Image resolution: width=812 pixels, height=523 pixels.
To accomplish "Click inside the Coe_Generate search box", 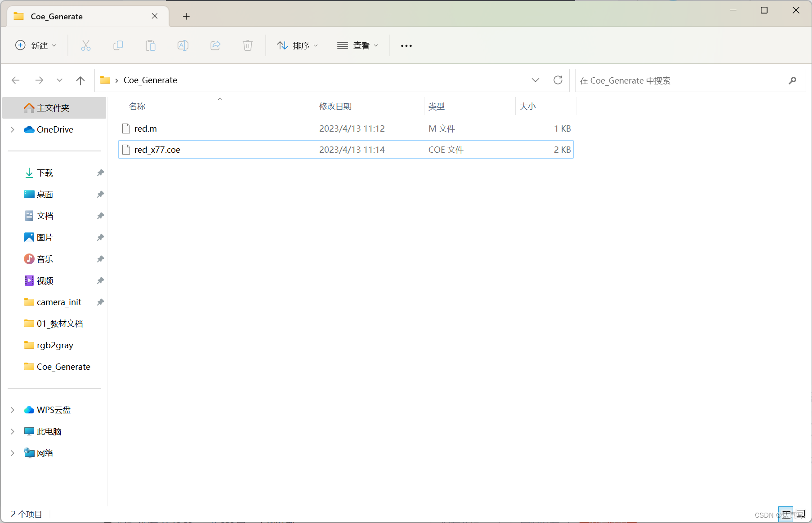I will click(x=674, y=80).
